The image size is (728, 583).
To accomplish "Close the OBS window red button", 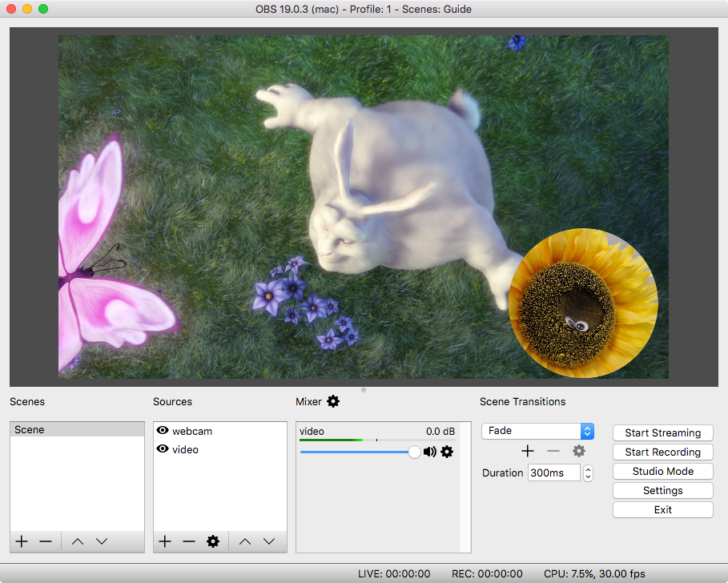I will click(11, 9).
